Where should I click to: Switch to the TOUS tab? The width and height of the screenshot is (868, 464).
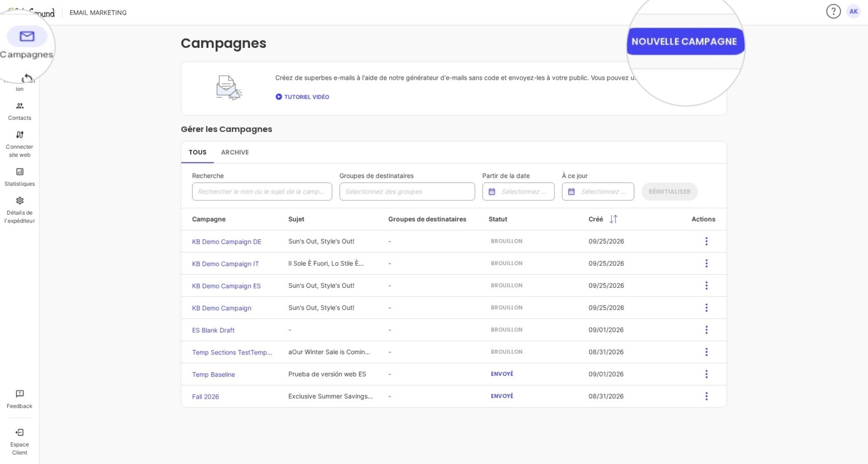198,152
